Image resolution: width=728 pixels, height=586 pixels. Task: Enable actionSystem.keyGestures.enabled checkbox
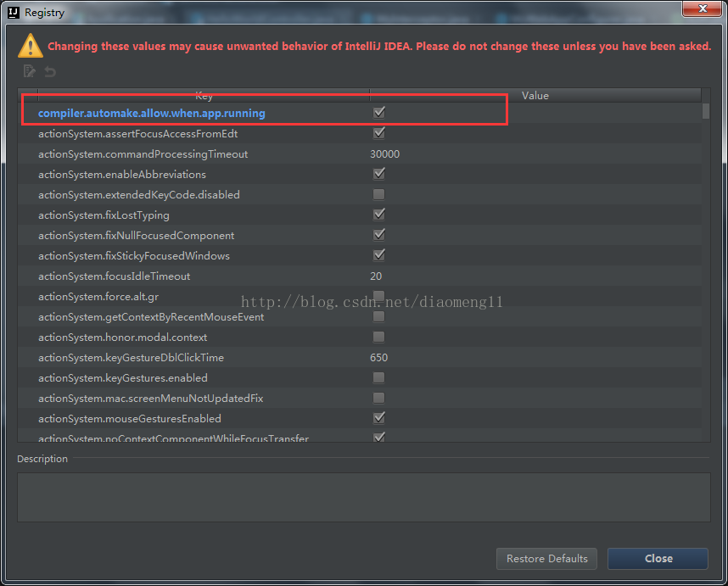coord(379,377)
